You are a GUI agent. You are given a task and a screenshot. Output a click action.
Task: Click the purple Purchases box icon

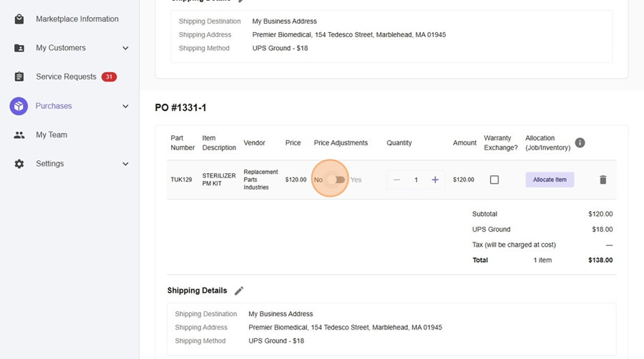[19, 106]
